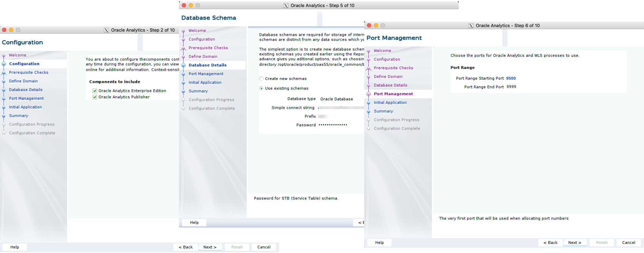Go to Define Domain in Step 6 window

388,76
